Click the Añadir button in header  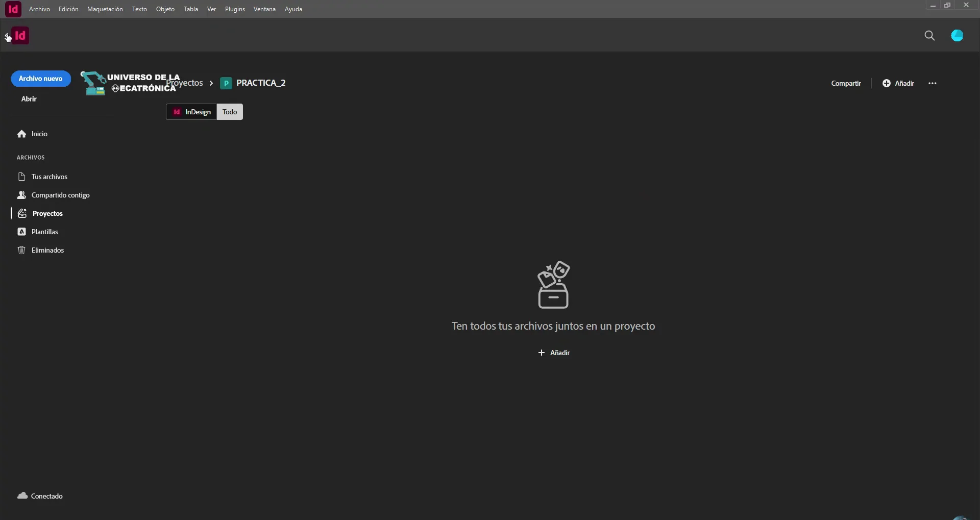click(x=898, y=83)
